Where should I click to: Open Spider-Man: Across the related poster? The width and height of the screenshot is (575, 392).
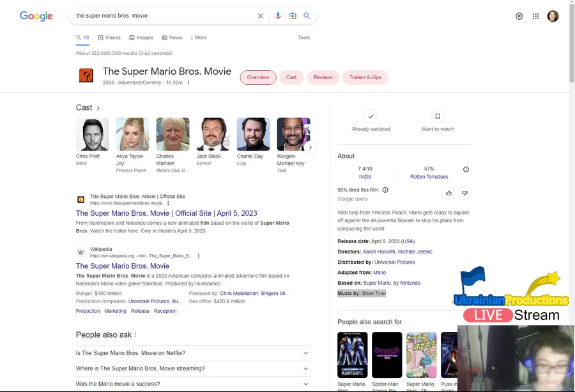[x=387, y=354]
